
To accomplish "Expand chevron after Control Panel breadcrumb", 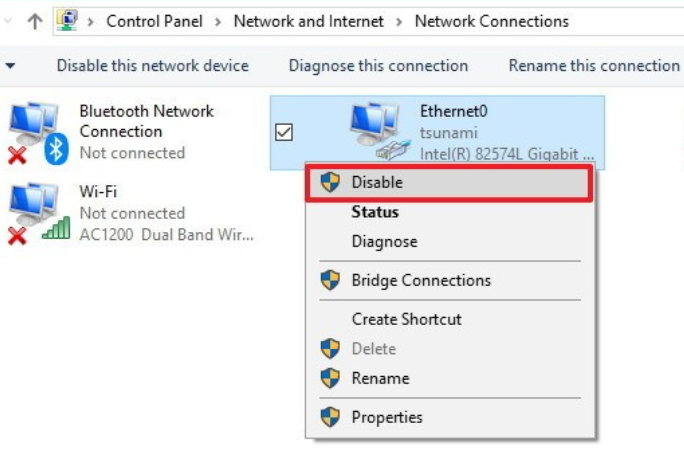I will pyautogui.click(x=220, y=21).
